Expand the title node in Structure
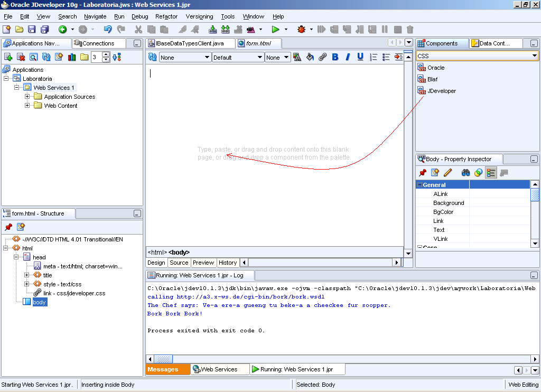Image resolution: width=541 pixels, height=392 pixels. 26,275
